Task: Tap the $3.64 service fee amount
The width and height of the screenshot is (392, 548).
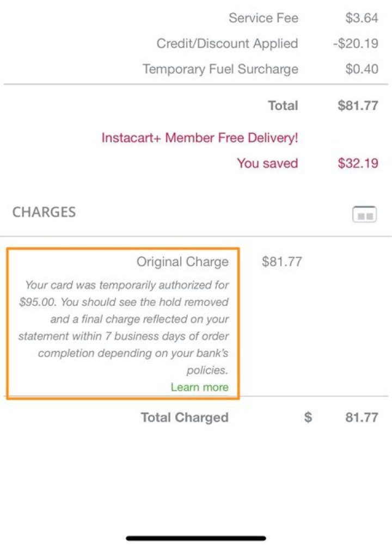Action: pyautogui.click(x=362, y=18)
